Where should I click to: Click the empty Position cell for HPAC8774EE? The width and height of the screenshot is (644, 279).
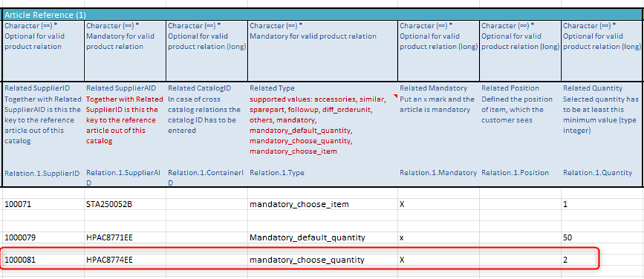tap(519, 259)
